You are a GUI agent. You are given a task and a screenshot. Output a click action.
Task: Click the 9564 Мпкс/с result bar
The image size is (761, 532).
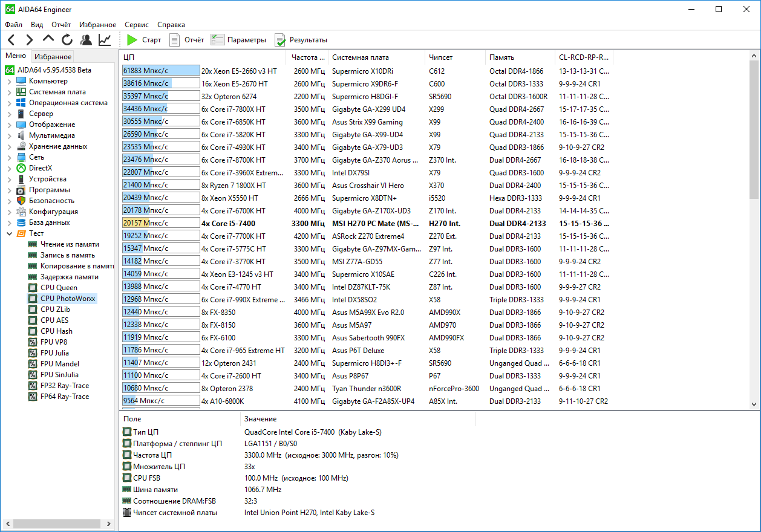click(160, 401)
